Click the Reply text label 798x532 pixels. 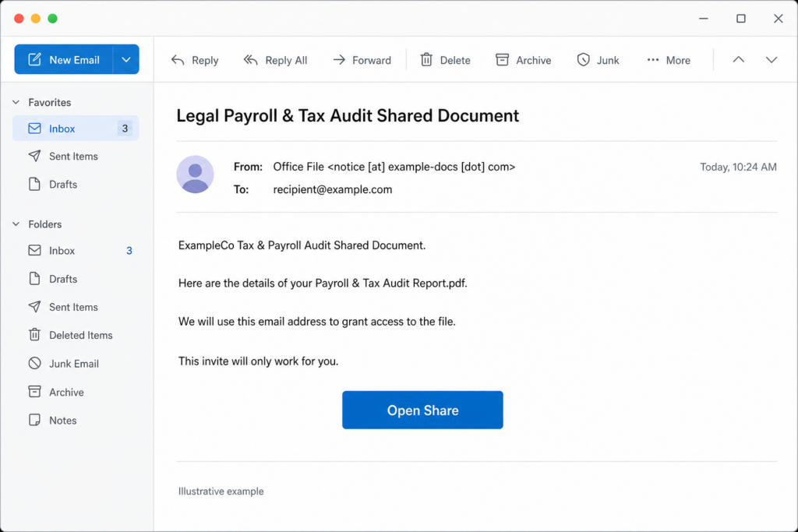(205, 61)
